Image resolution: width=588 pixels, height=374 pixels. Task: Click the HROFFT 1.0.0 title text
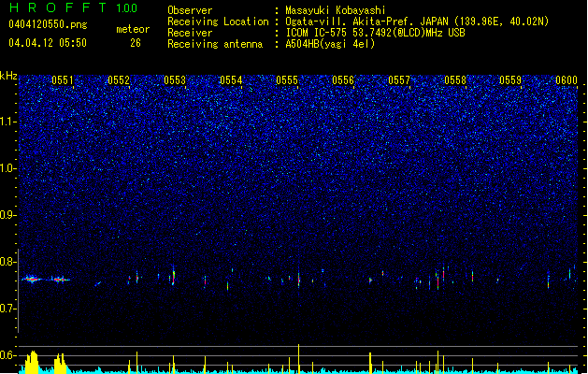pos(74,7)
